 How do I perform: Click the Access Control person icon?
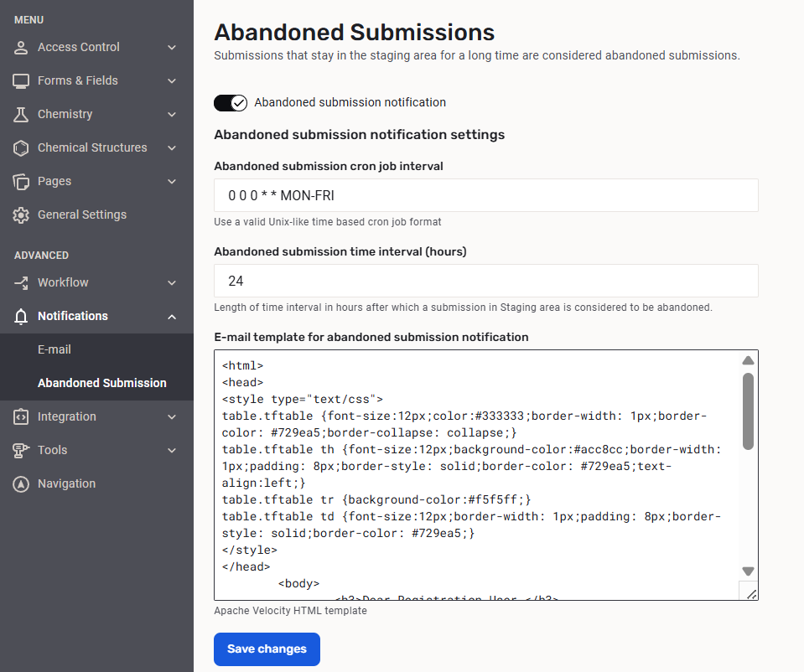(21, 48)
